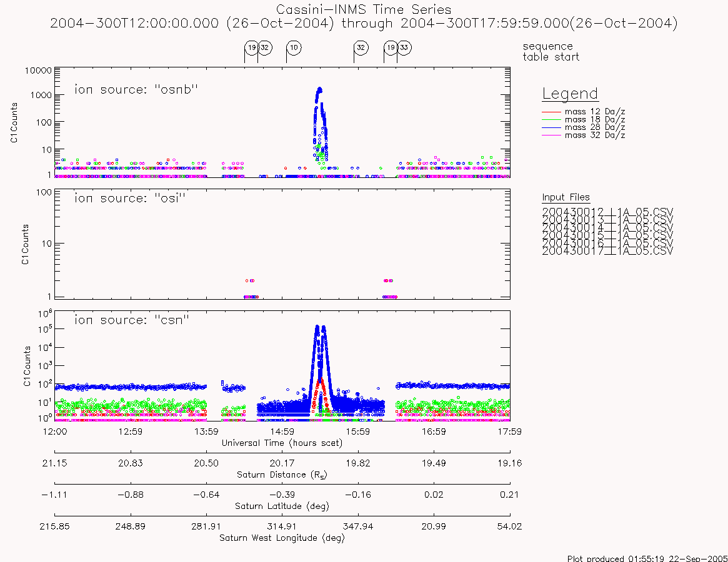Screen dimensions: 728x562
Task: Click the C1Counts y-axis title of osi panel
Action: tap(26, 244)
